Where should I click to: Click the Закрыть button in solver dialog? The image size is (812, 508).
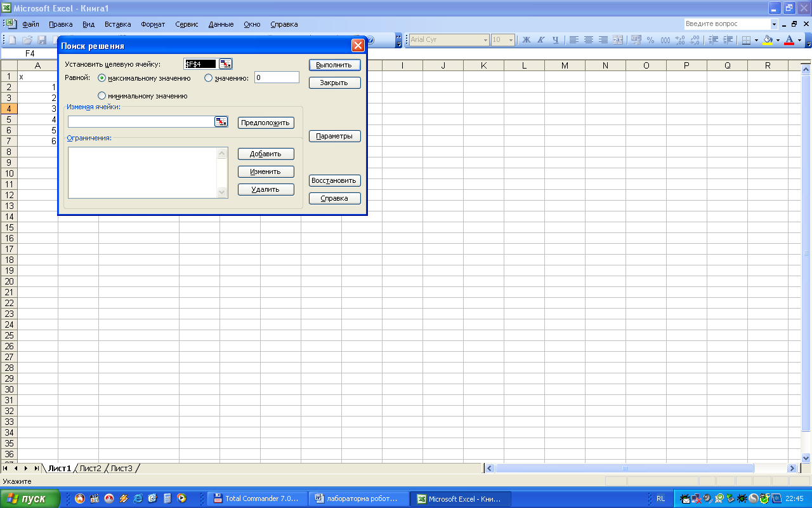tap(334, 83)
